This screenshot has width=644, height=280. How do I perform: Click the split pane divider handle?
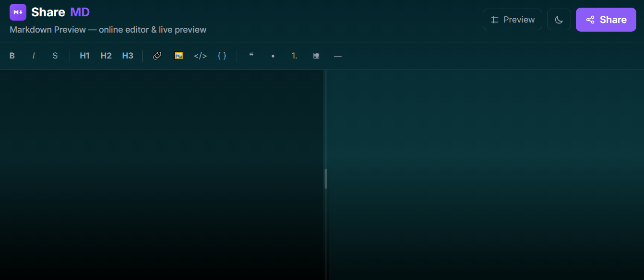[x=326, y=178]
